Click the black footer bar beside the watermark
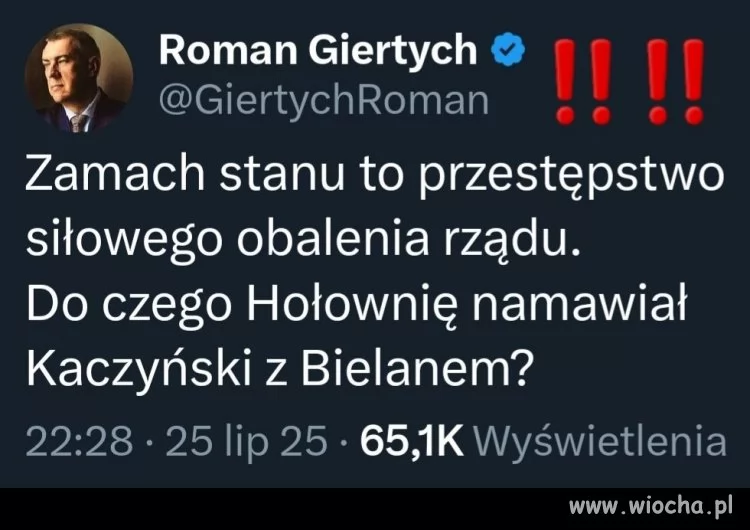 click(282, 509)
